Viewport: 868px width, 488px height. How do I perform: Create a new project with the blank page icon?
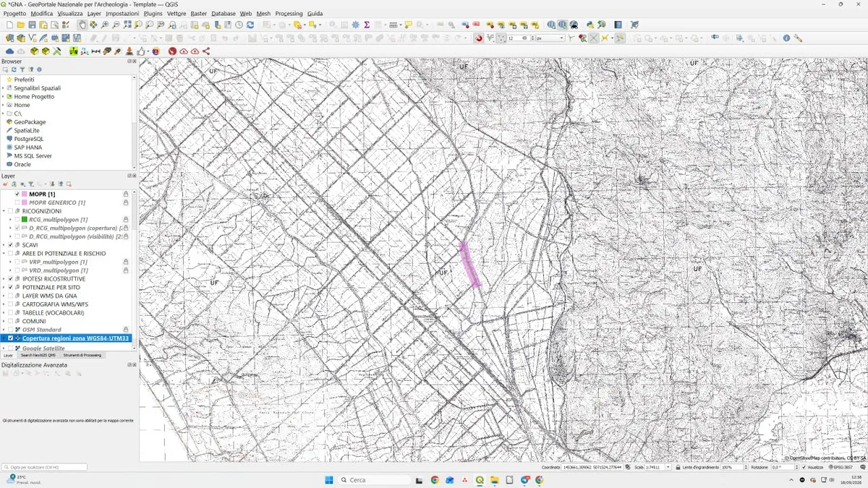(x=9, y=25)
